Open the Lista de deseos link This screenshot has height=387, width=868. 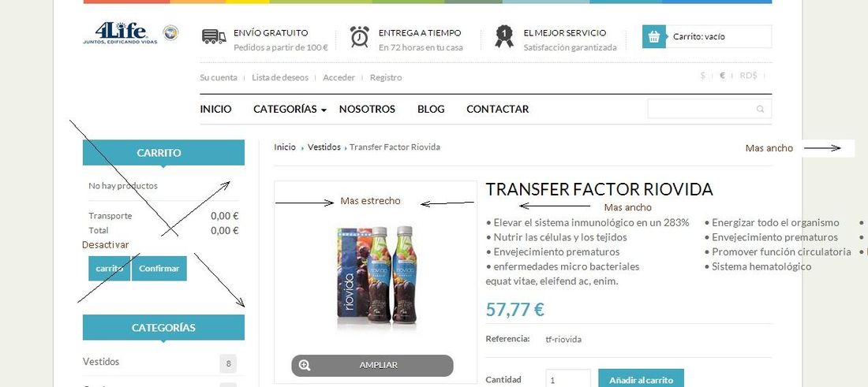click(x=279, y=77)
